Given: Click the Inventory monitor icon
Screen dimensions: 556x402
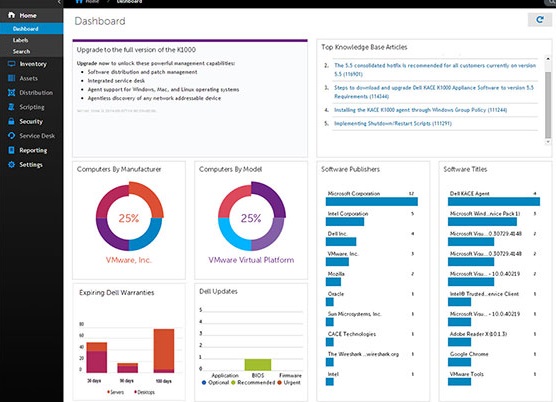Looking at the screenshot, I should pyautogui.click(x=11, y=64).
